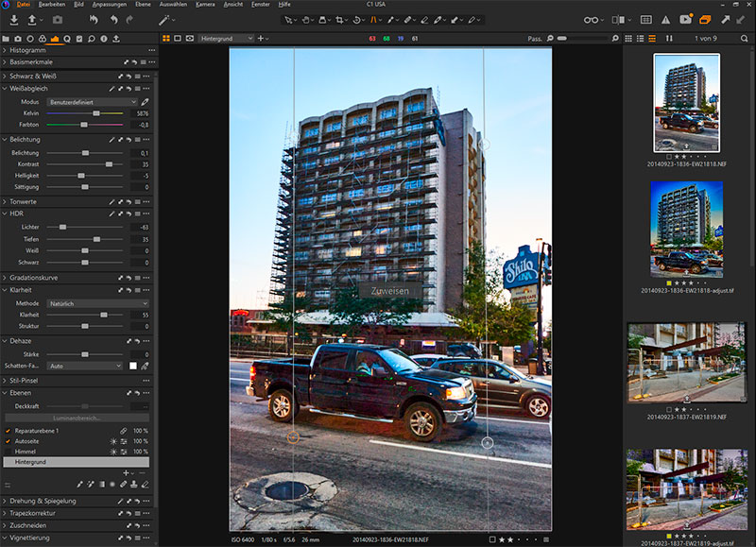Open the Hintergrund layer dropdown above viewer

pyautogui.click(x=226, y=38)
